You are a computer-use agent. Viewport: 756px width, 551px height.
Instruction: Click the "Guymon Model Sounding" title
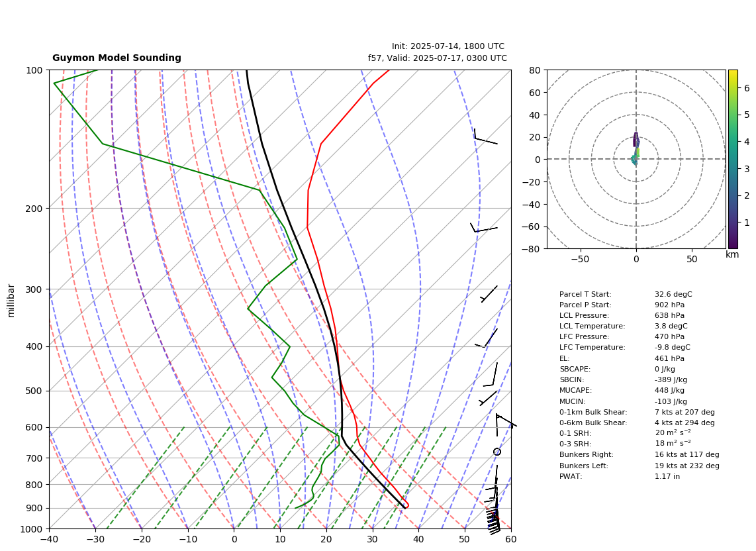(117, 58)
